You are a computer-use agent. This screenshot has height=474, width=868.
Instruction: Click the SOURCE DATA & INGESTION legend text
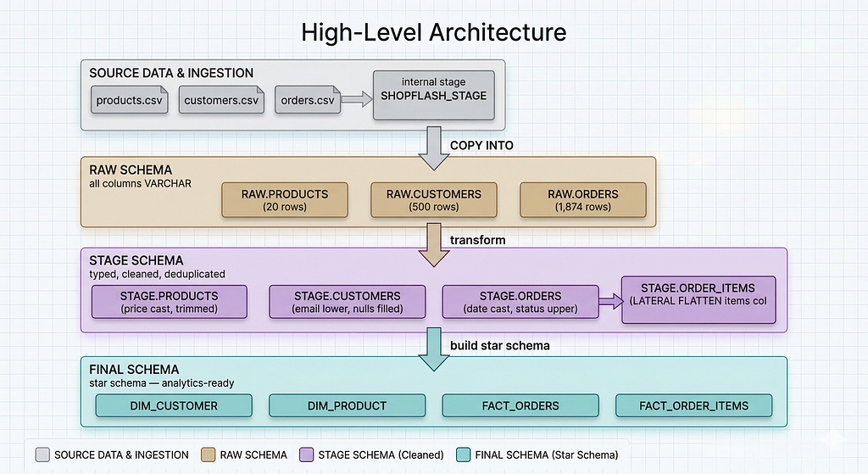pyautogui.click(x=121, y=455)
